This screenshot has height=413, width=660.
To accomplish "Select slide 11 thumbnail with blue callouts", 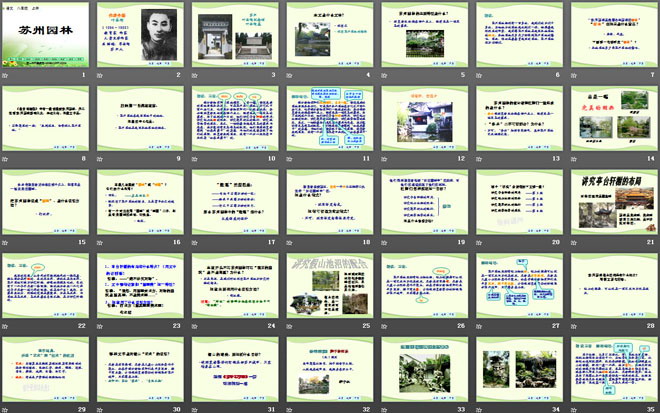I will point(330,118).
